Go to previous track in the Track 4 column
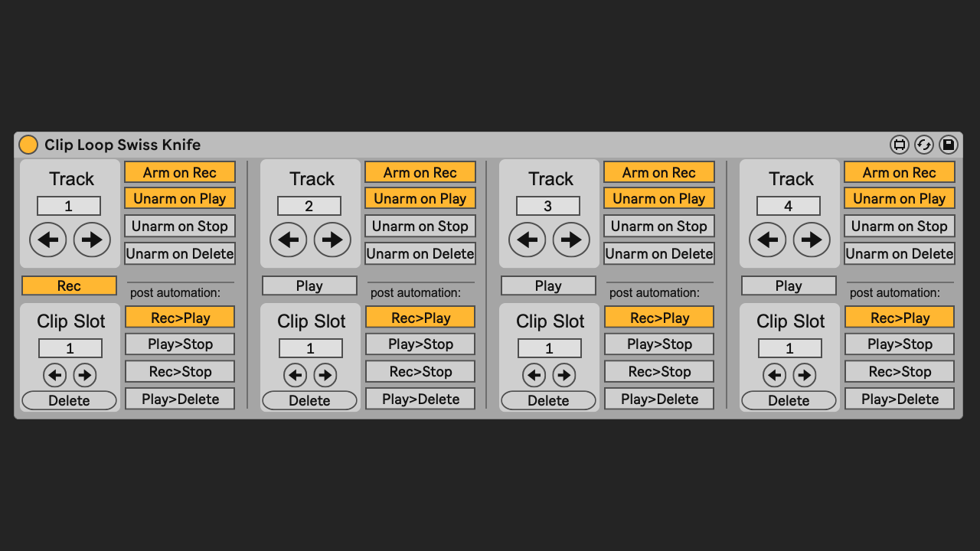980x551 pixels. (768, 240)
